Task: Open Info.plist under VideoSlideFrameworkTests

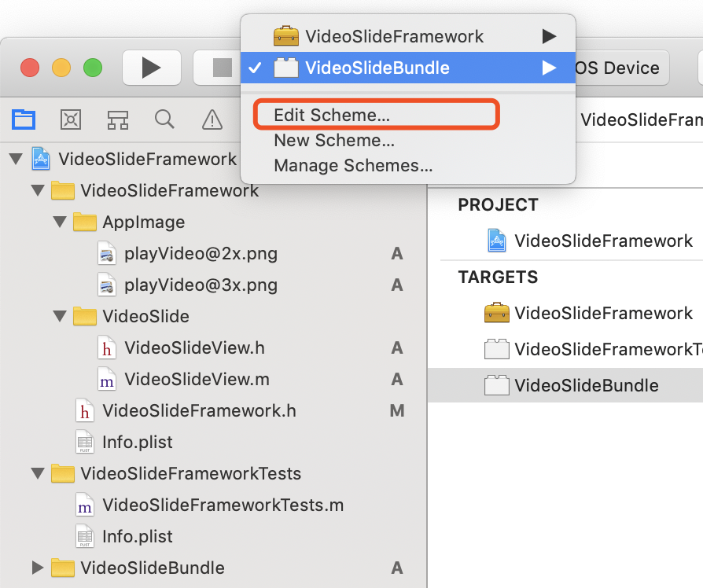Action: pos(137,536)
